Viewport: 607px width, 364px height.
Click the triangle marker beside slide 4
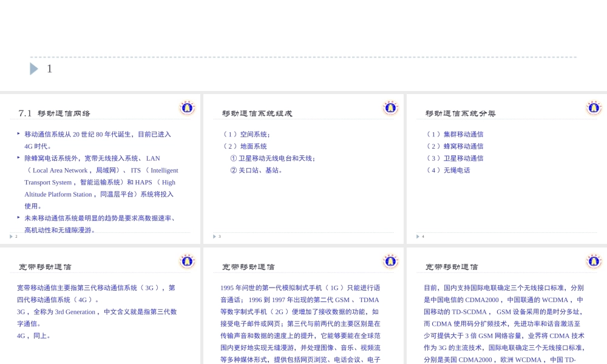[418, 237]
